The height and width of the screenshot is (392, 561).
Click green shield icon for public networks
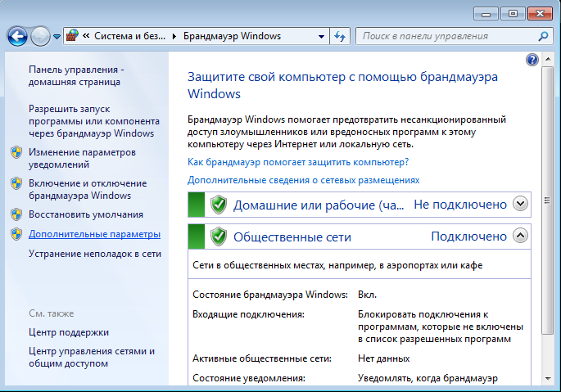[218, 237]
